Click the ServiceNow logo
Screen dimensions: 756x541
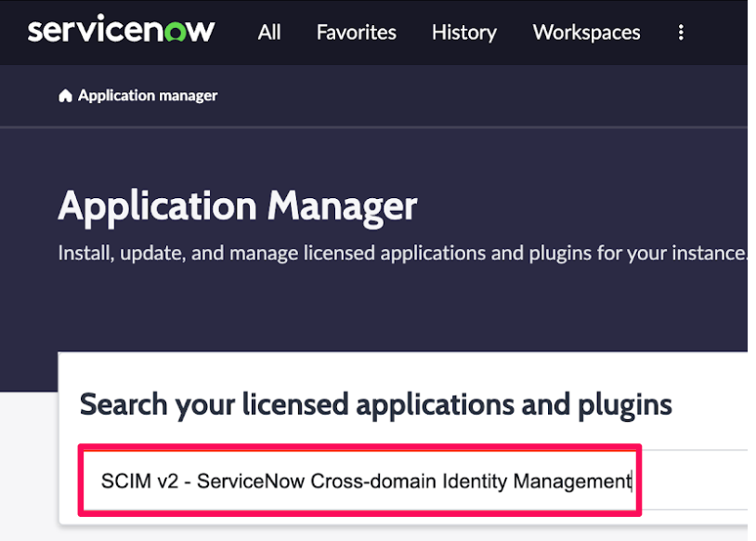(x=121, y=29)
